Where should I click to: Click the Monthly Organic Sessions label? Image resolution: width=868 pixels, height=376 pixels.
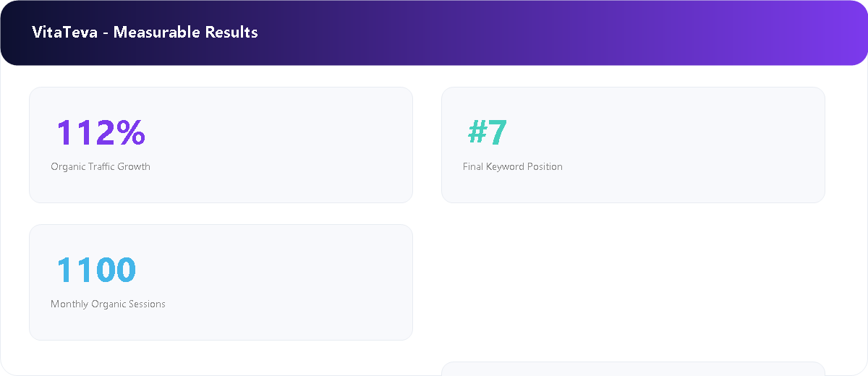[108, 304]
